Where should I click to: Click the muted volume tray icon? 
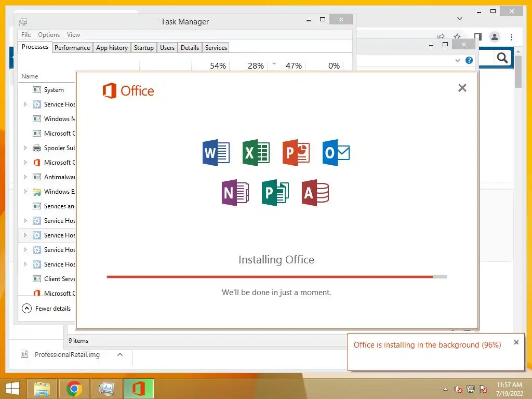[458, 389]
